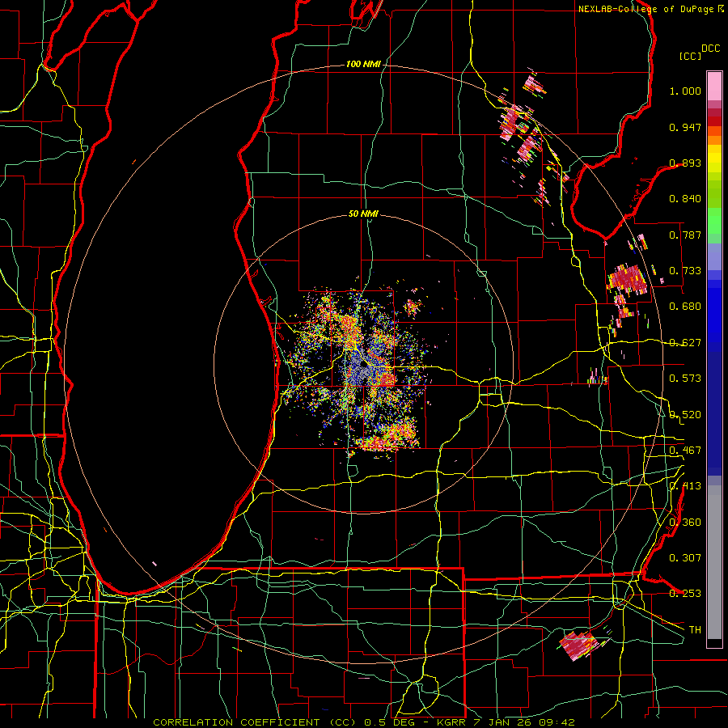
Task: Select the 0.893 scale value
Action: point(685,163)
